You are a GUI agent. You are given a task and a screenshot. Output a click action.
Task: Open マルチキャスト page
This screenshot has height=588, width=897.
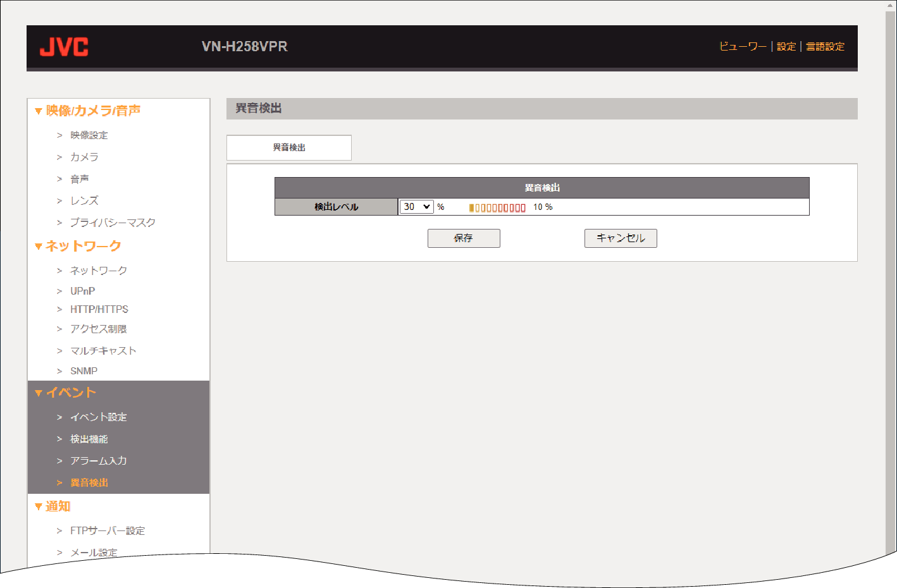[x=103, y=351]
